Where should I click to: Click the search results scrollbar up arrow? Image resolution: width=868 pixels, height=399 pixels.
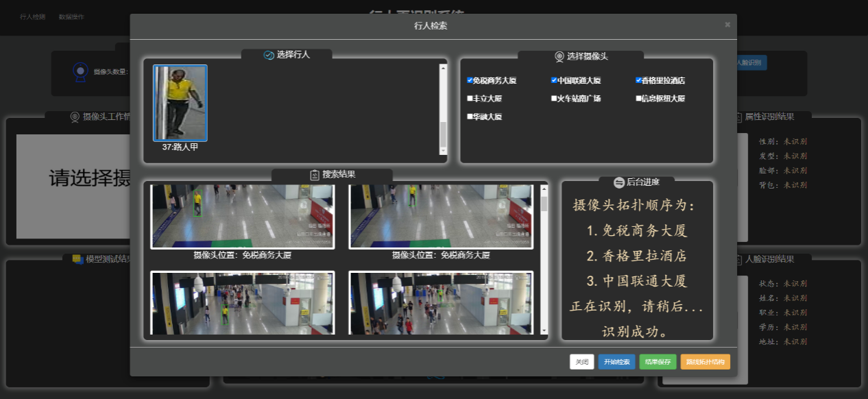click(x=544, y=189)
